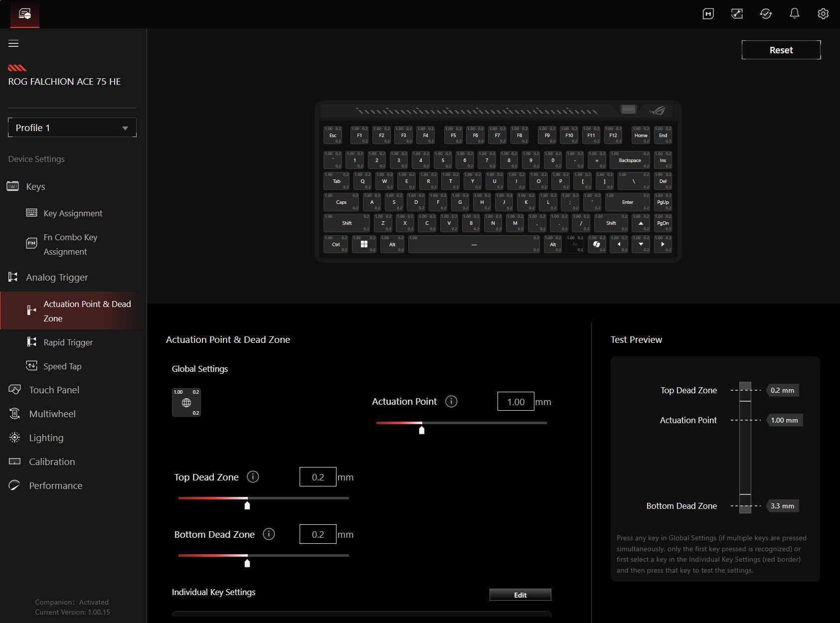Select Actuation Point & Dead Zone menu item

point(73,311)
